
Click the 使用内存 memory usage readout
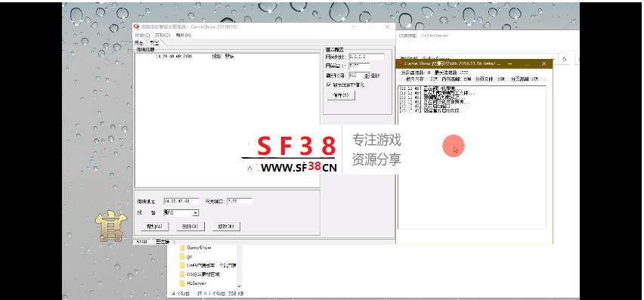421,79
